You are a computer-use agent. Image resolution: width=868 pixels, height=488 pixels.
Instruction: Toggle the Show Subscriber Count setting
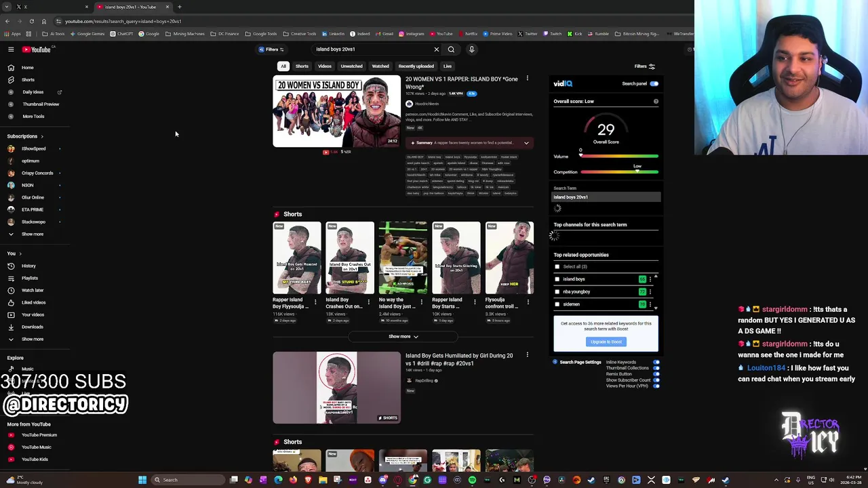(x=656, y=380)
